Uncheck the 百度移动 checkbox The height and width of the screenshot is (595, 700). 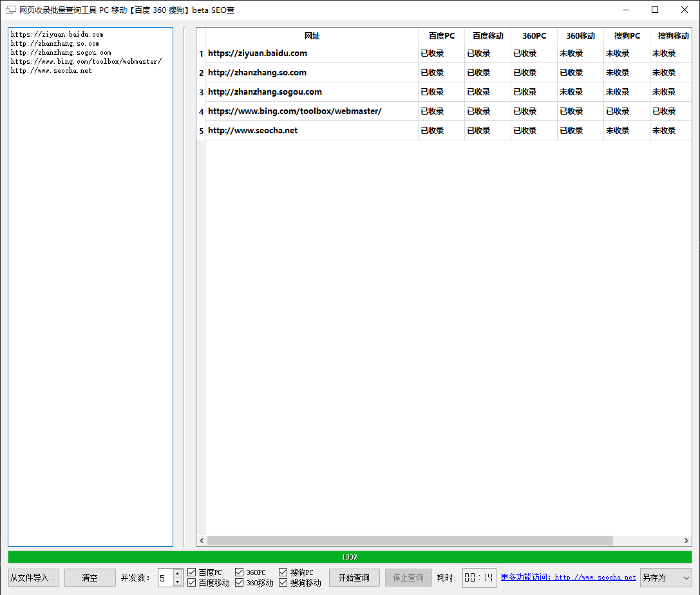click(x=192, y=583)
